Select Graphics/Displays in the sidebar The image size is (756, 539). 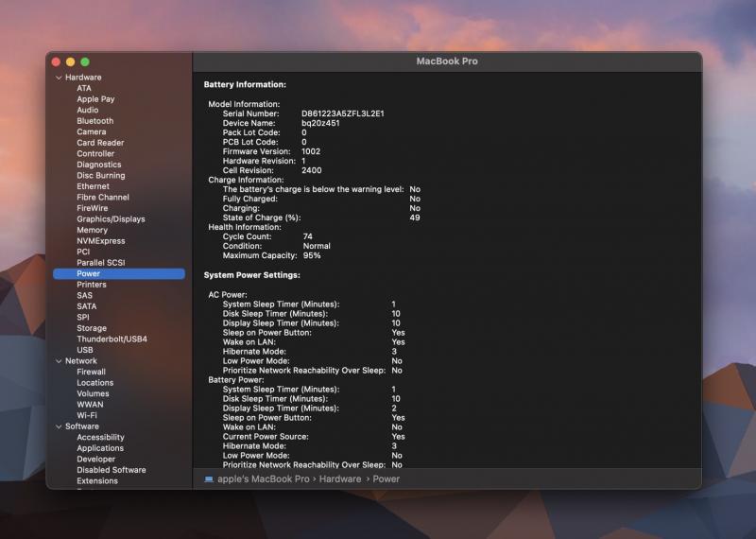point(111,219)
